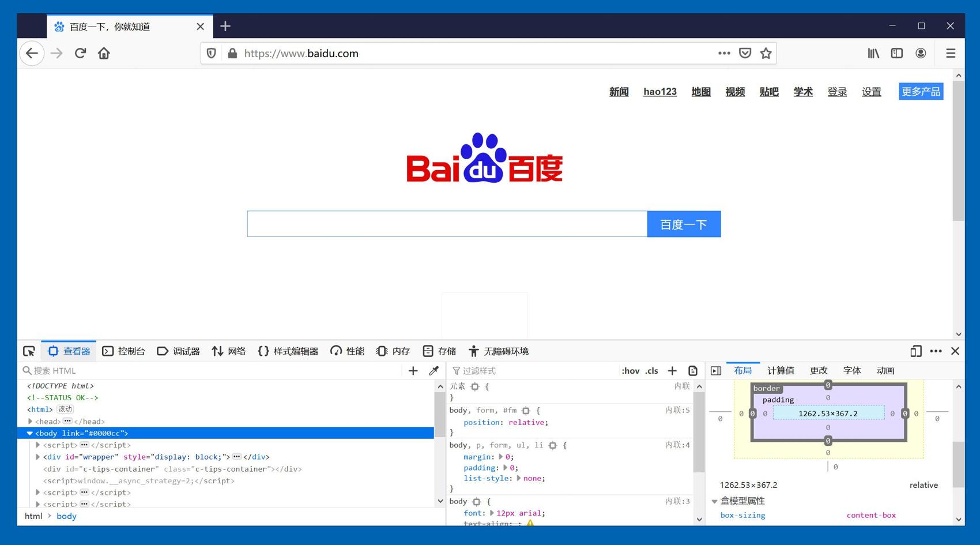Click the print media simulation icon in styles panel
Screen dimensions: 980x545
[692, 371]
